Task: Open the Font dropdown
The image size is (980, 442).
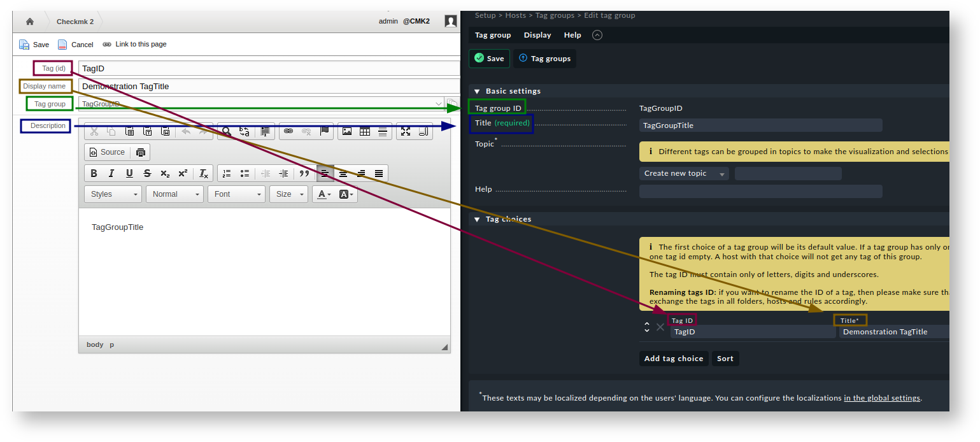Action: pos(236,194)
